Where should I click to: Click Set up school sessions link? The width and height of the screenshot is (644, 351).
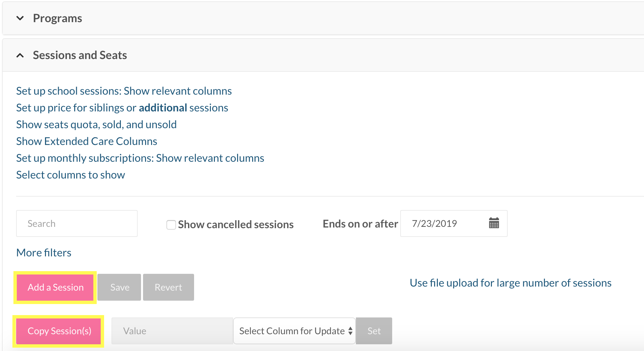[x=124, y=91]
